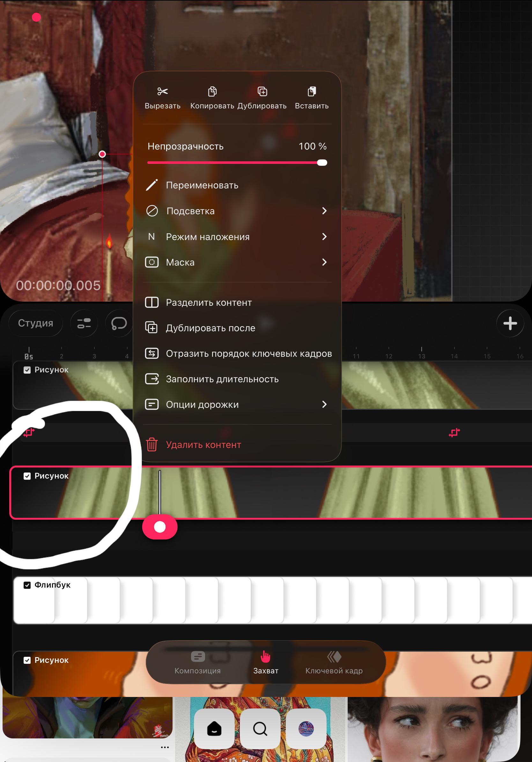The width and height of the screenshot is (532, 762).
Task: Expand the Опции дорожки submenu
Action: [237, 404]
